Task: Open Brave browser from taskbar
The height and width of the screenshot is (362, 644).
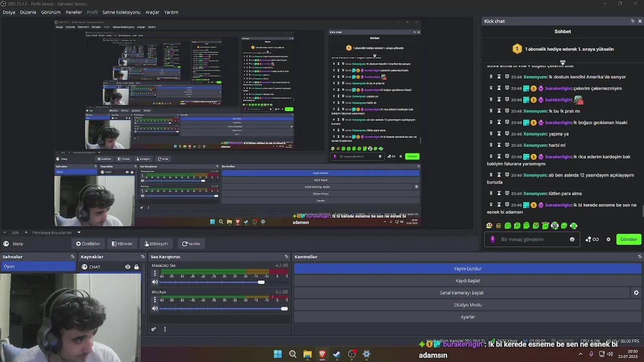Action: 322,354
